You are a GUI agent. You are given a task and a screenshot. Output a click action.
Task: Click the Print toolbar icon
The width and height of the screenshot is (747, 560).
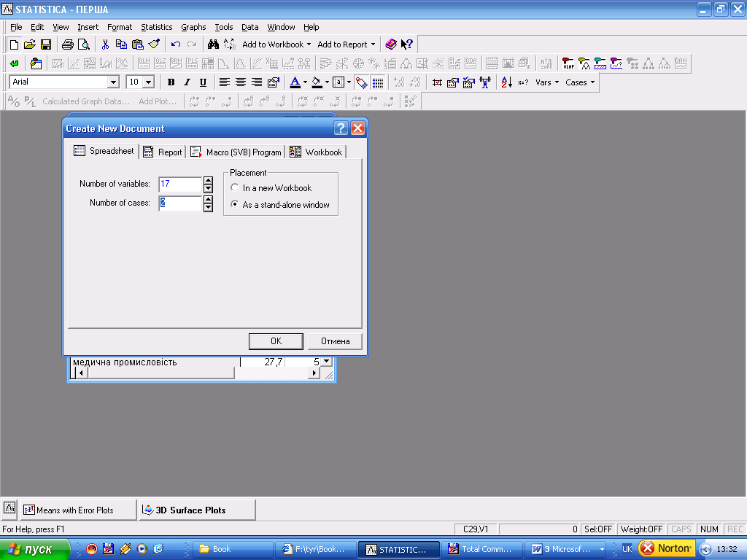click(68, 44)
